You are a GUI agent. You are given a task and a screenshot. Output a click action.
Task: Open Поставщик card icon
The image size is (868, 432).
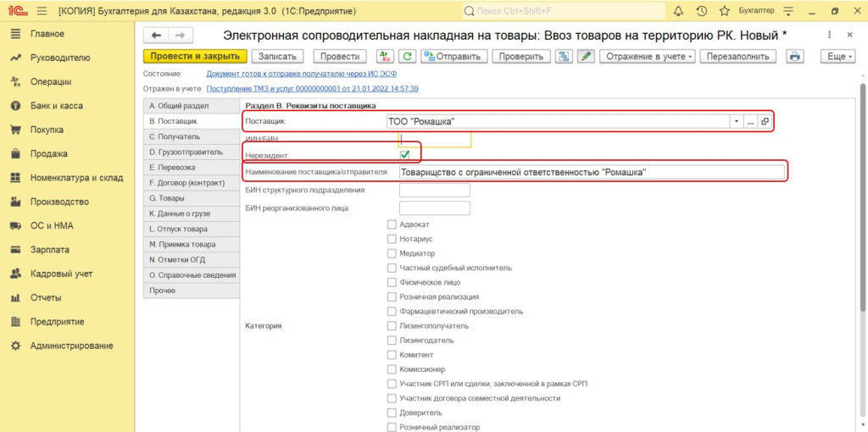tap(765, 122)
